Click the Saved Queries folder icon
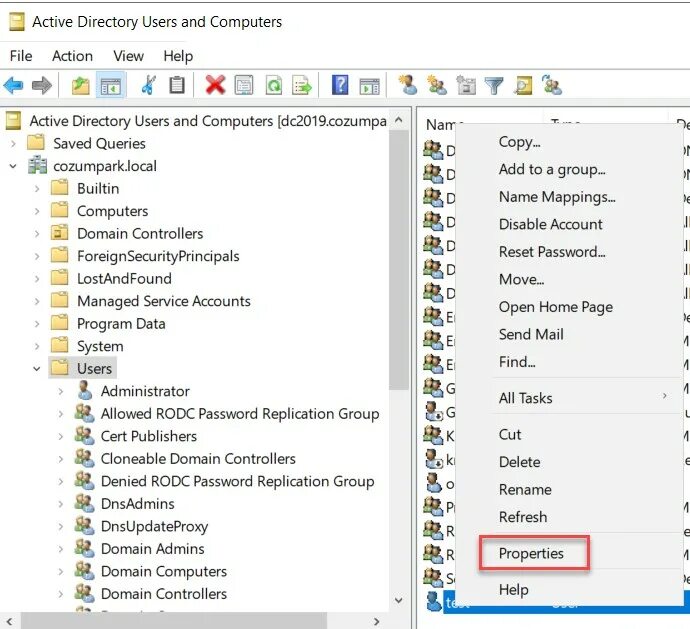The image size is (690, 629). click(x=36, y=143)
